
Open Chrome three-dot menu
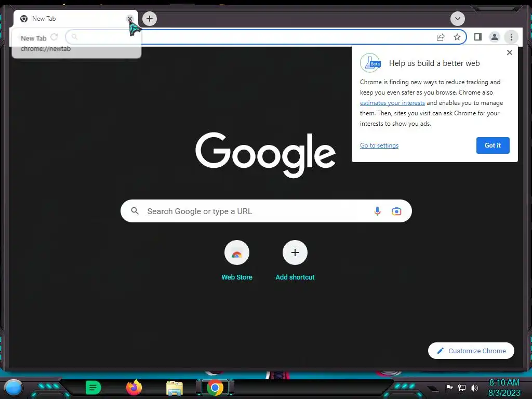(511, 37)
